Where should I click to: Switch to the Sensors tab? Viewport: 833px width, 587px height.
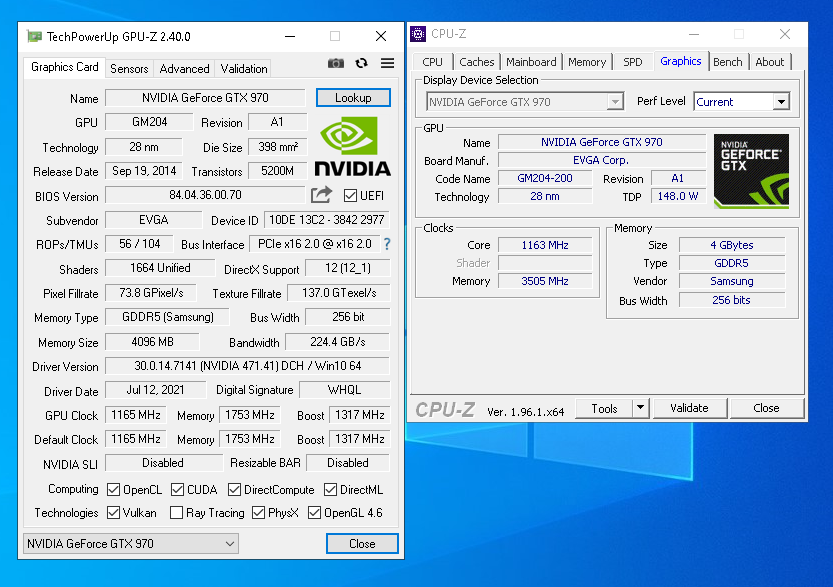pyautogui.click(x=129, y=69)
